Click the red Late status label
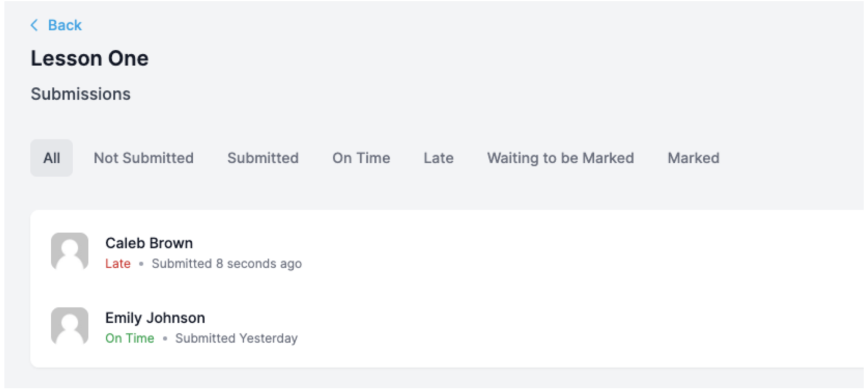The image size is (868, 391). coord(118,263)
